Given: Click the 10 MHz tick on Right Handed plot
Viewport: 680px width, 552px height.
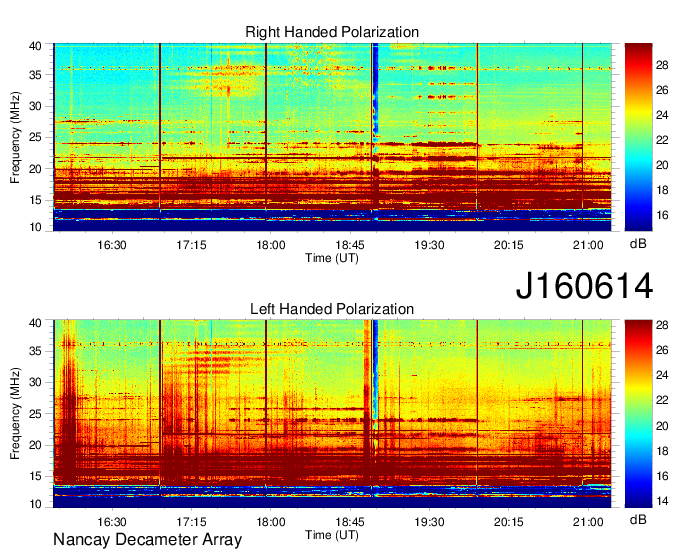Looking at the screenshot, I should (35, 227).
